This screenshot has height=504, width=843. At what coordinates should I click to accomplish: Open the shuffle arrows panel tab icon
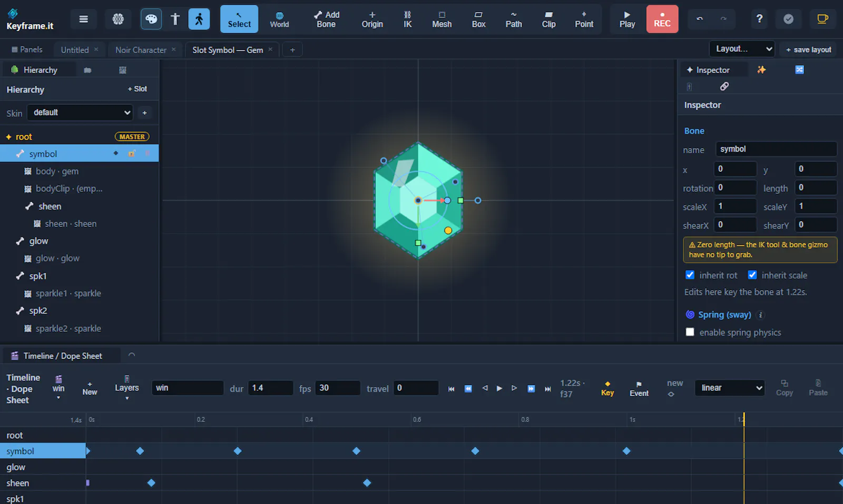tap(799, 70)
